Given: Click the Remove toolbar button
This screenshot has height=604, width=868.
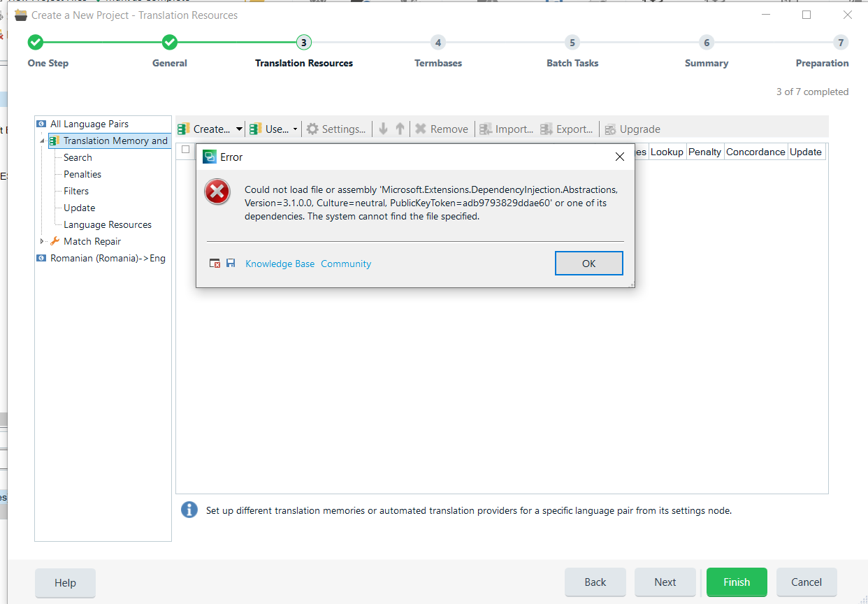Looking at the screenshot, I should pyautogui.click(x=442, y=129).
